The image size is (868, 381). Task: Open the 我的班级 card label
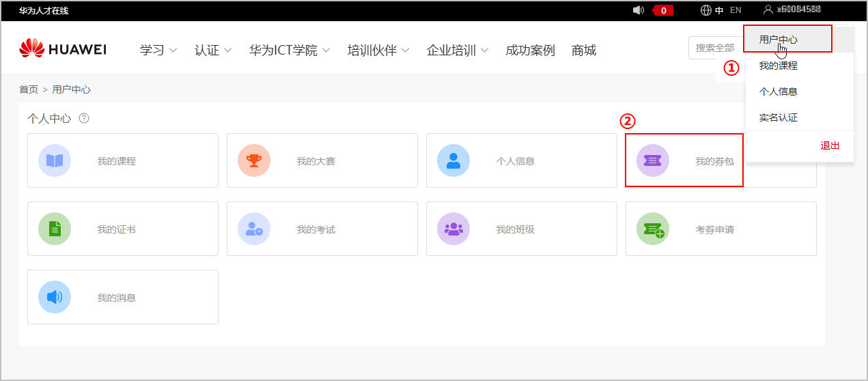point(515,229)
